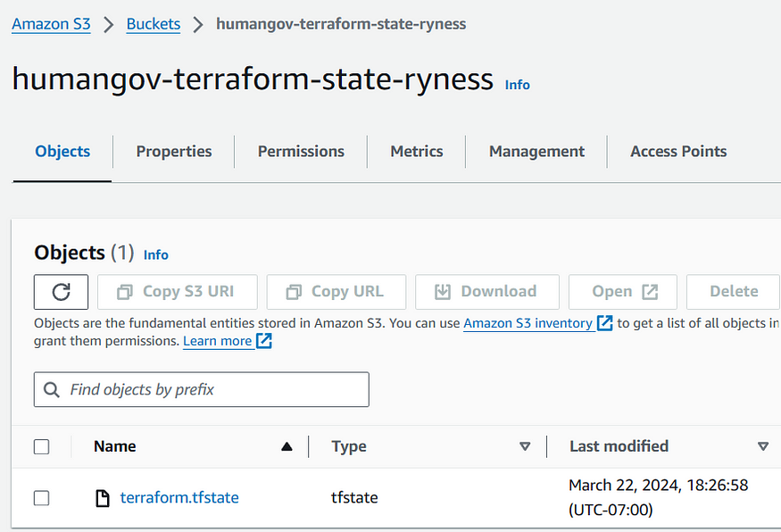
Task: Click the March 22, 2024 modified date cell
Action: point(659,497)
